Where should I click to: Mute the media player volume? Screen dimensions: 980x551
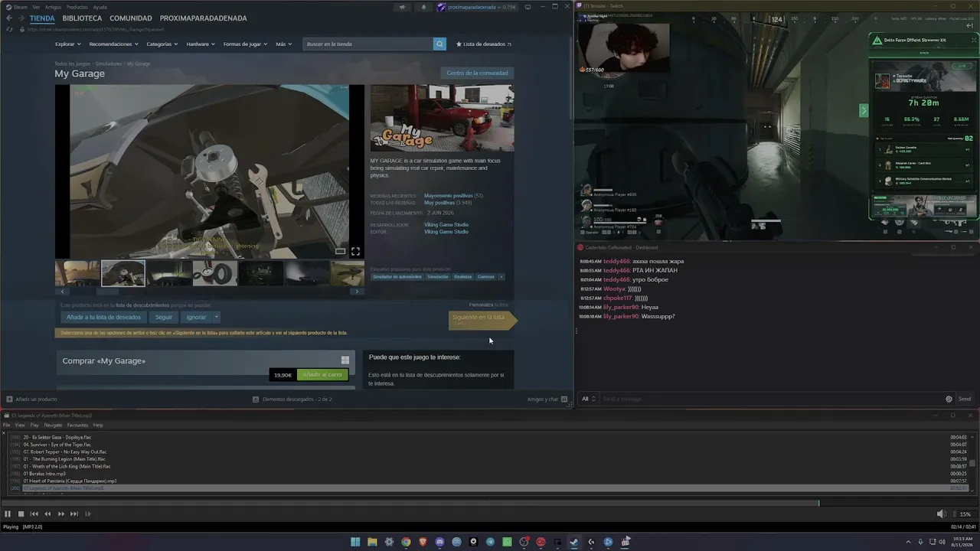point(941,514)
